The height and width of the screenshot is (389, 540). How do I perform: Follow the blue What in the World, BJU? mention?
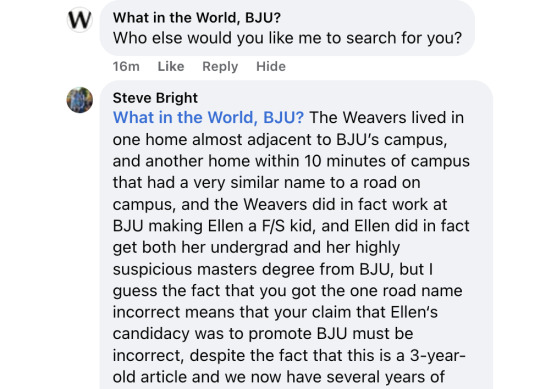click(x=208, y=117)
